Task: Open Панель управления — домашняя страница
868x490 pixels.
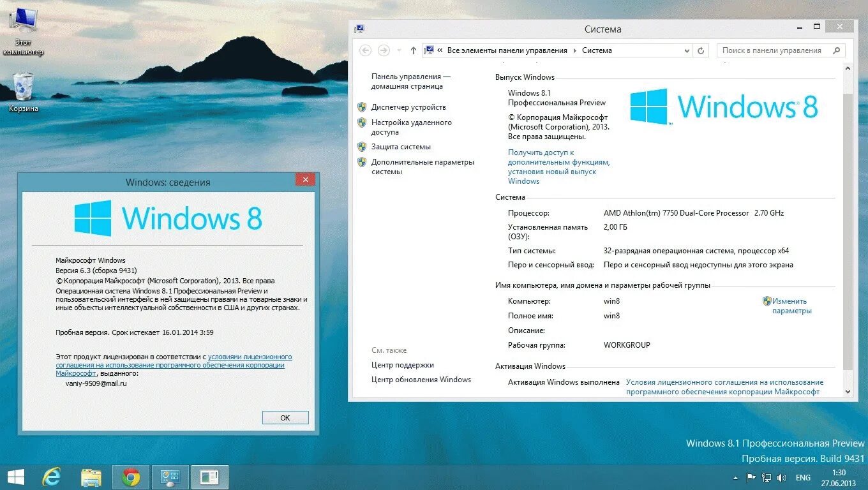Action: pyautogui.click(x=411, y=81)
